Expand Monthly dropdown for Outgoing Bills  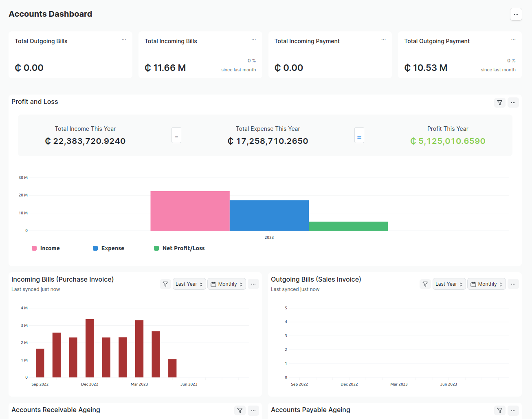tap(486, 284)
